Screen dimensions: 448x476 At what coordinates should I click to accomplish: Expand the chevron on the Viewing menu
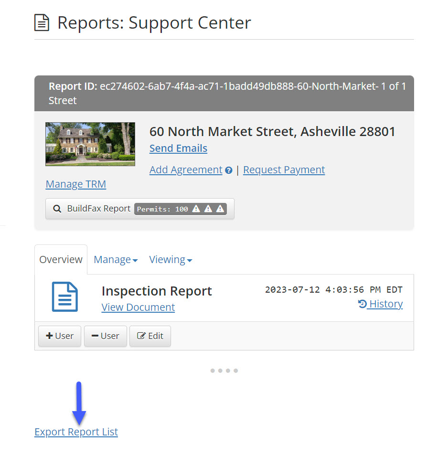click(x=190, y=260)
